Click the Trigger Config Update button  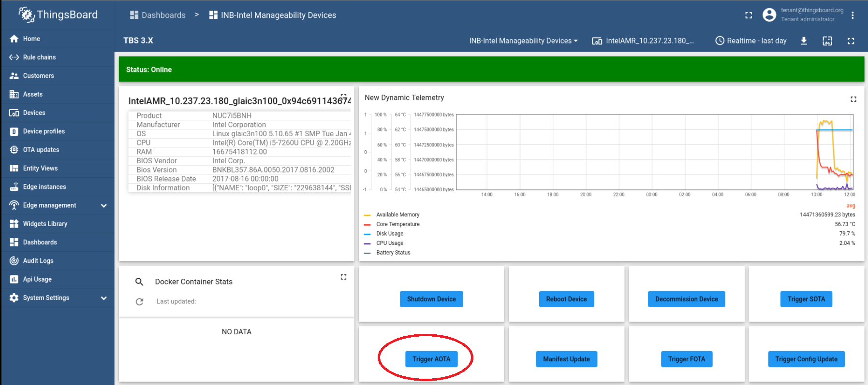(806, 359)
